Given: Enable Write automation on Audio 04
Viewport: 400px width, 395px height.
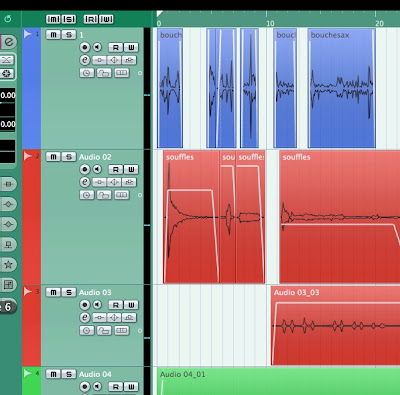Looking at the screenshot, I should (x=131, y=387).
